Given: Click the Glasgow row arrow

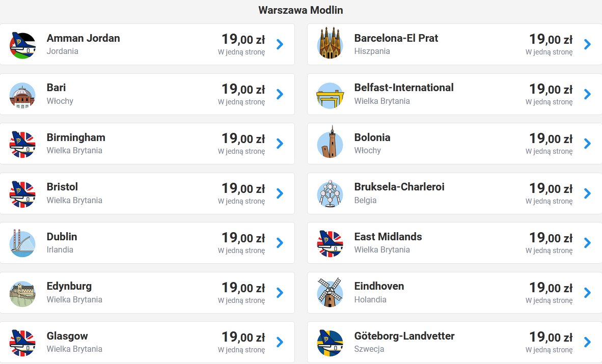Looking at the screenshot, I should coord(280,342).
